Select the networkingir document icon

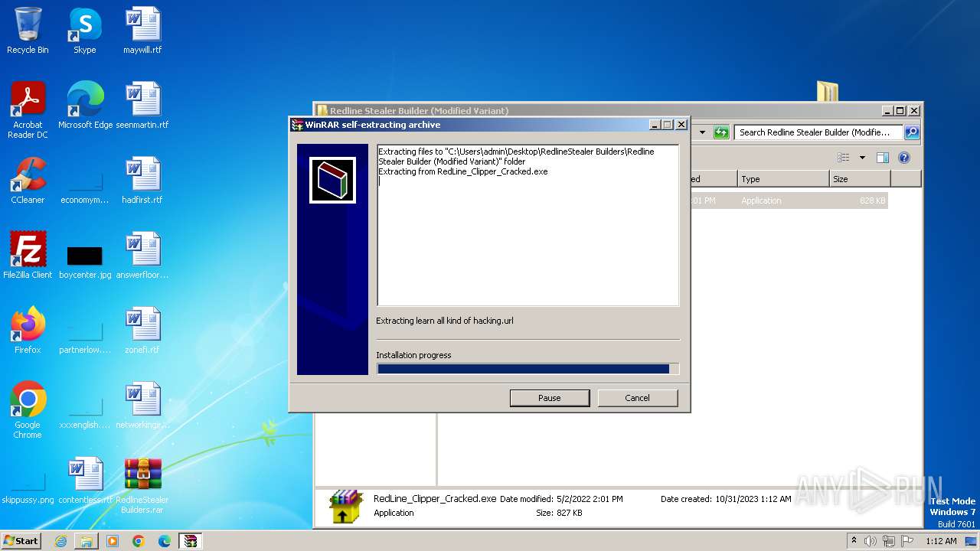(142, 405)
